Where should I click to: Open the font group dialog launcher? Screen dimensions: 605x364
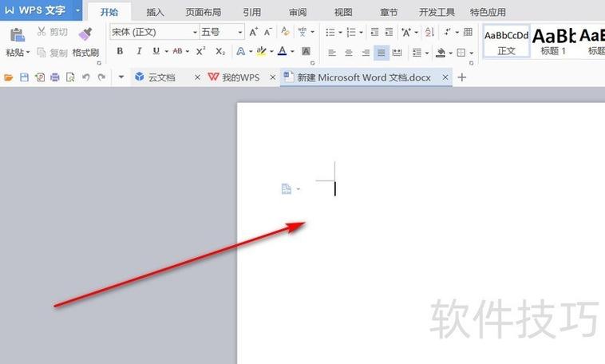point(312,62)
